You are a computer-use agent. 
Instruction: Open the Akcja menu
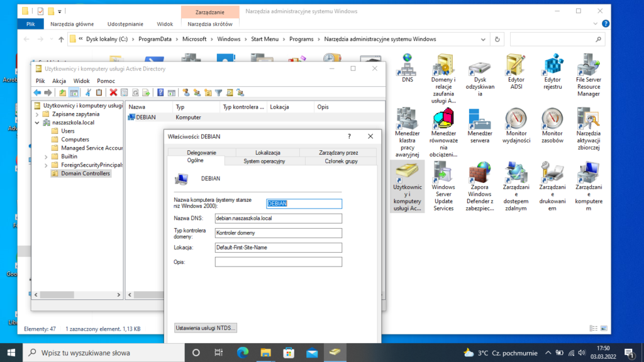pos(59,81)
